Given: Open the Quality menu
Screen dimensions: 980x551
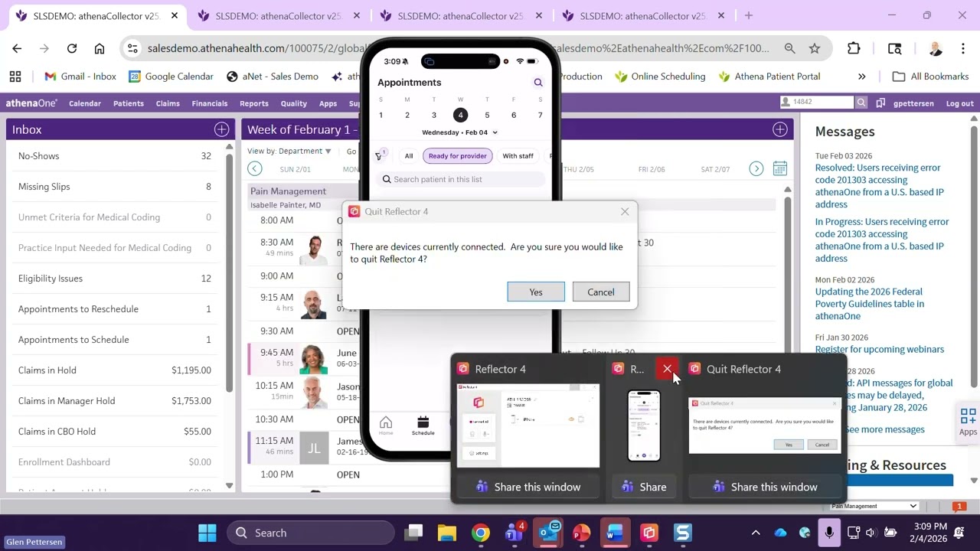Looking at the screenshot, I should tap(294, 103).
